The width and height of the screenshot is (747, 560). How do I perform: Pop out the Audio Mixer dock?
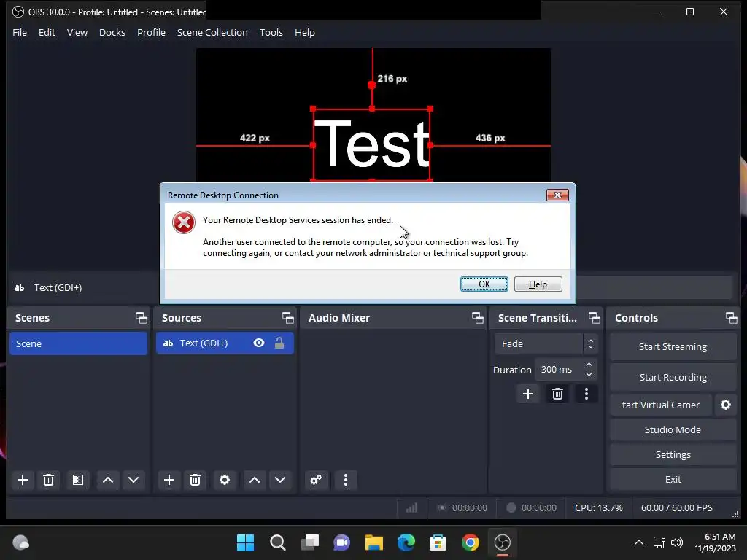(x=477, y=318)
